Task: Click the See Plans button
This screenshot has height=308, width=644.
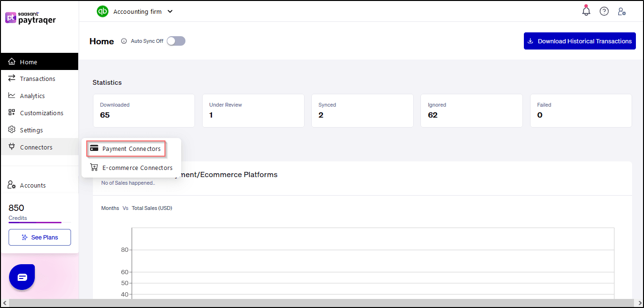Action: coord(40,238)
